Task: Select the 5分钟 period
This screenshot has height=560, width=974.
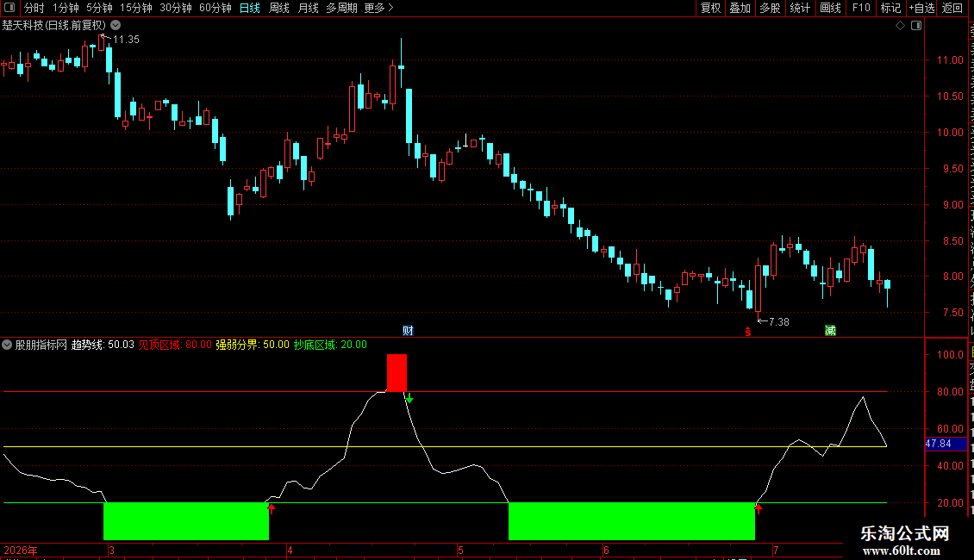Action: point(99,8)
